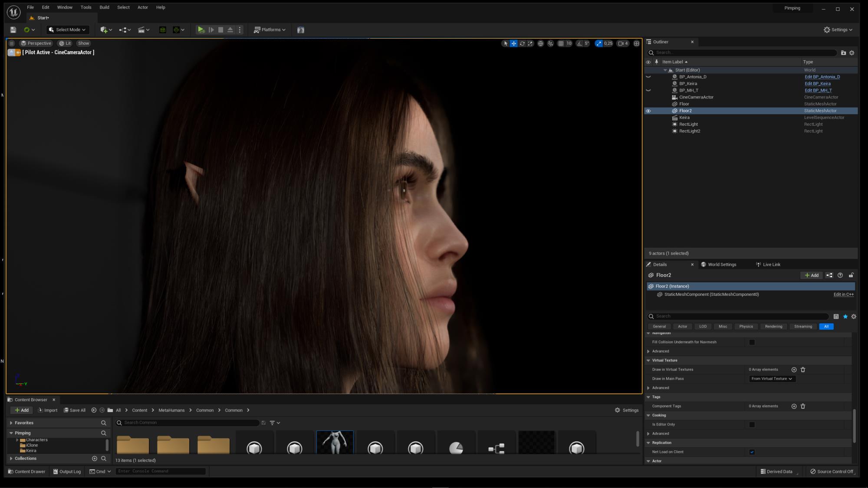Select the female body mesh thumbnail
Viewport: 868px width, 488px height.
pos(335,442)
